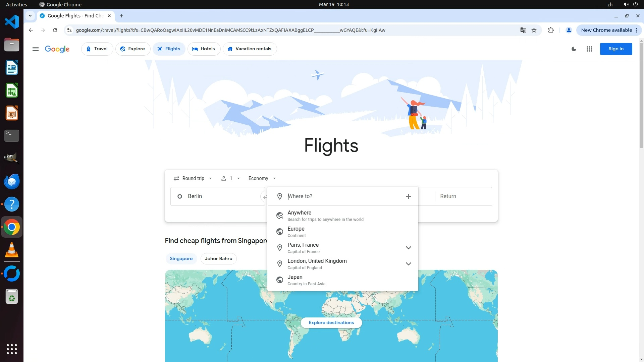Reload the current page
The height and width of the screenshot is (362, 644).
[x=55, y=30]
